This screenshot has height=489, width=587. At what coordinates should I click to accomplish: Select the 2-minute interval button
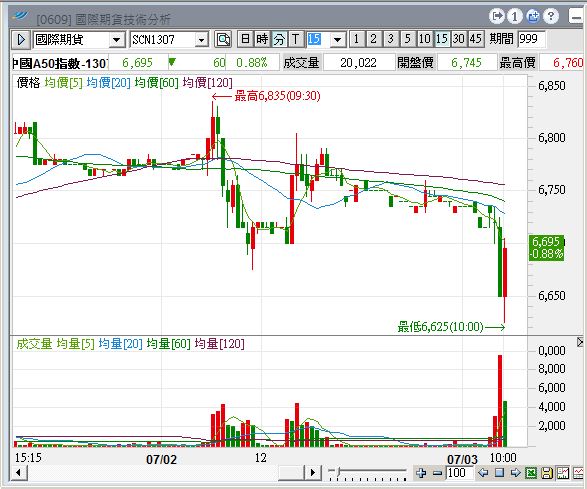[373, 39]
